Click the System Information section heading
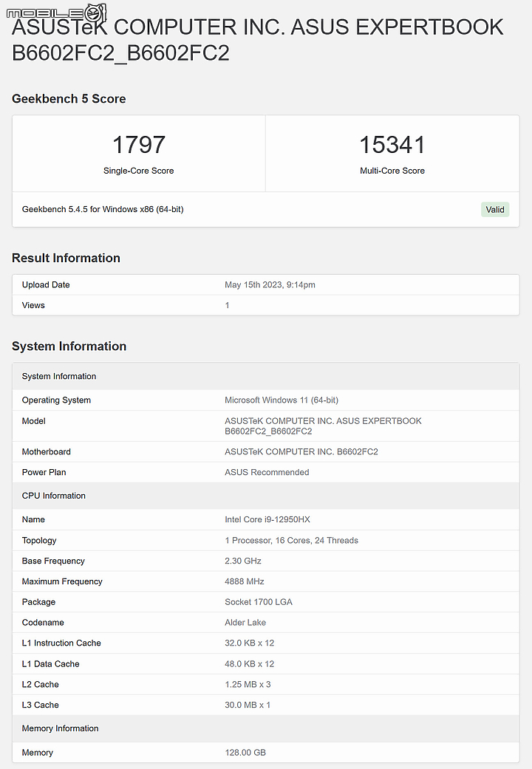This screenshot has height=769, width=532. (x=69, y=346)
